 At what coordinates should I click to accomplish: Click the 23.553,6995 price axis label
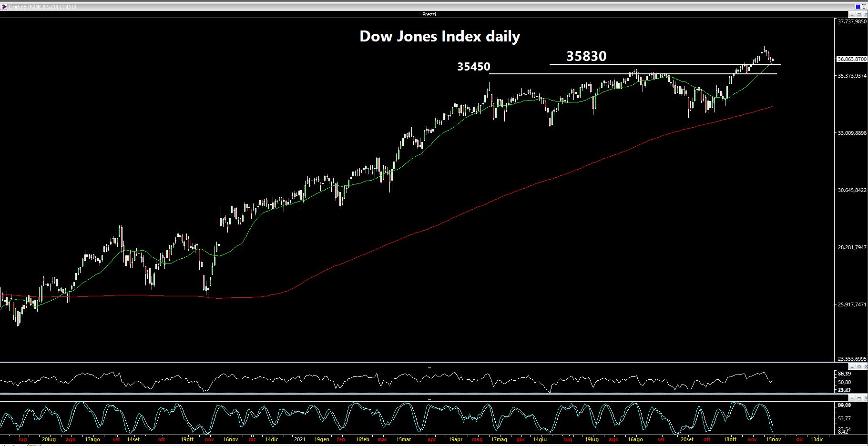852,359
